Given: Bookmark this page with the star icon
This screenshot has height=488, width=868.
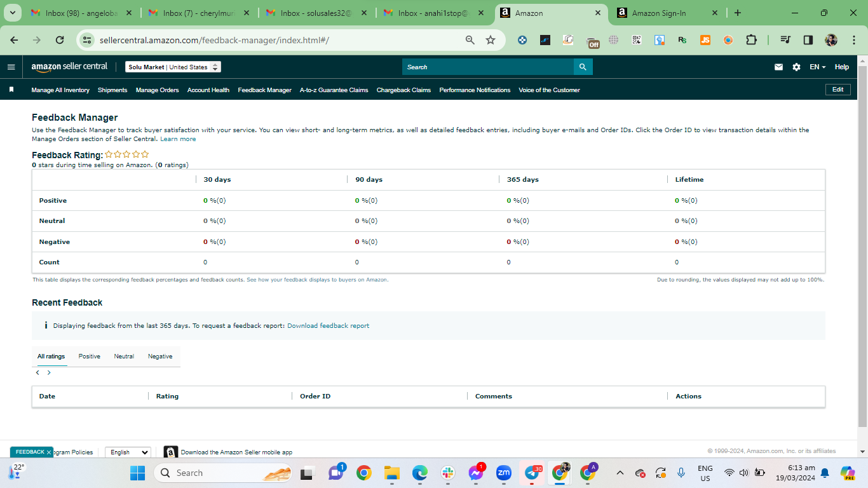Looking at the screenshot, I should coord(491,40).
